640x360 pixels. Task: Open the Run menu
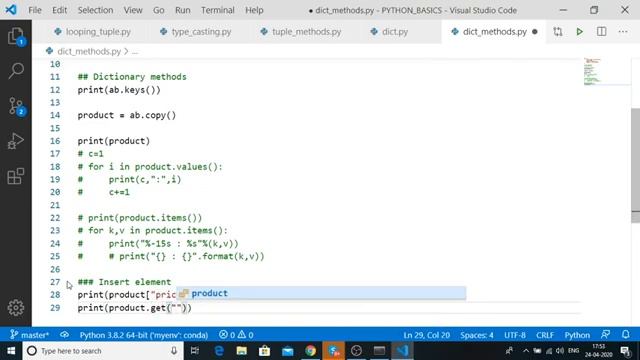182,10
